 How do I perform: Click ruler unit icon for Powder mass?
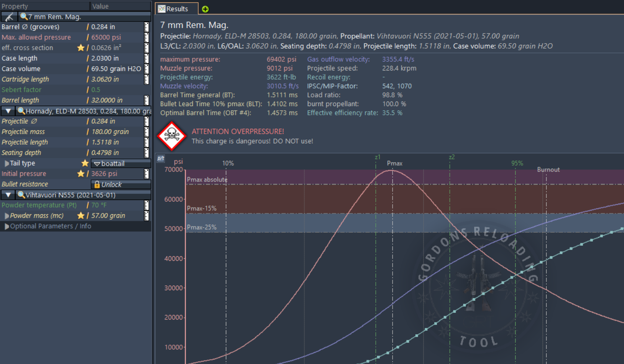tap(147, 216)
